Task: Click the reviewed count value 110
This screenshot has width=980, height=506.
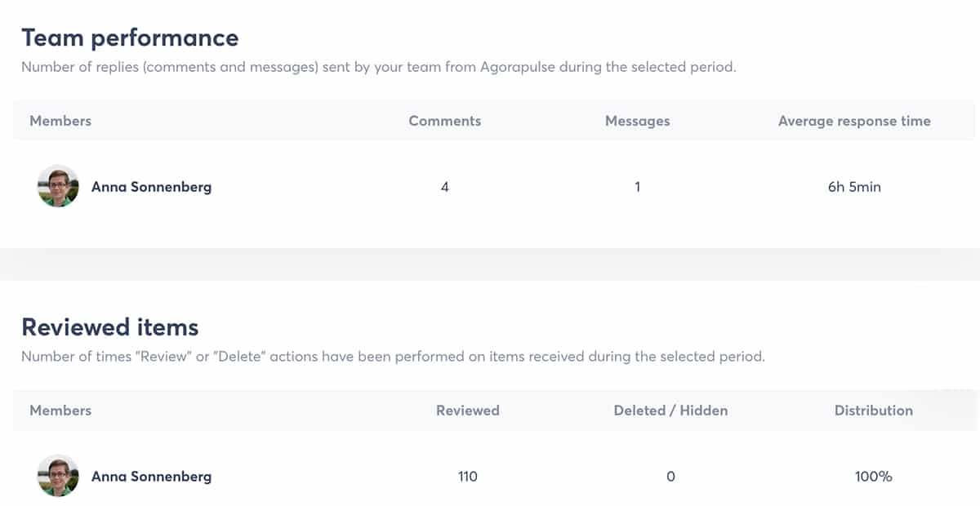Action: (467, 477)
